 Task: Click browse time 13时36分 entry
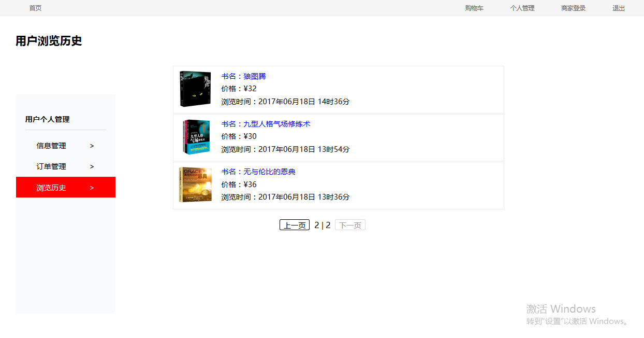pos(285,197)
